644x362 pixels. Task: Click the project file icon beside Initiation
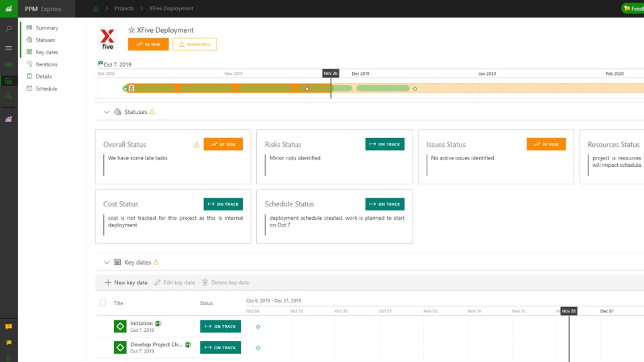click(158, 323)
